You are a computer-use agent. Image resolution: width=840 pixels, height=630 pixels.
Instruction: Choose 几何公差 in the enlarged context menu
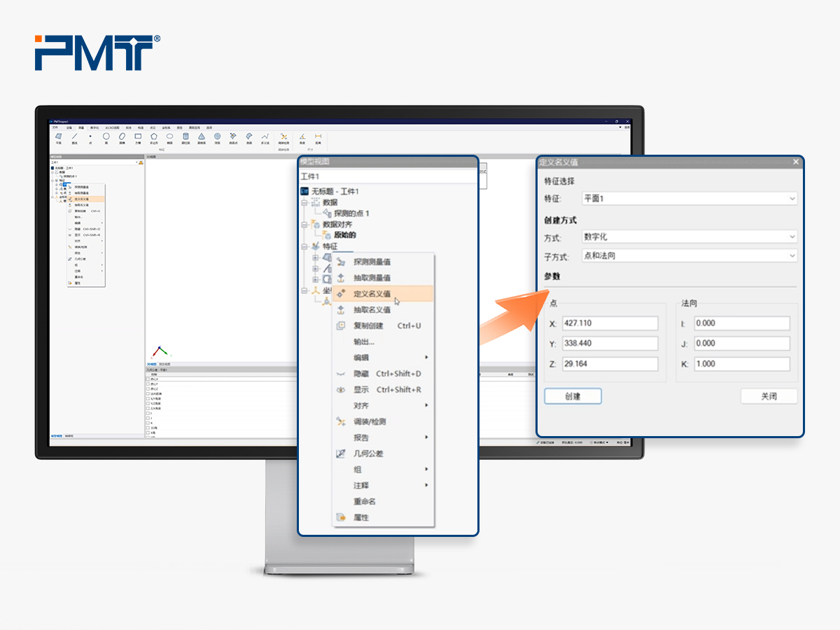[383, 454]
